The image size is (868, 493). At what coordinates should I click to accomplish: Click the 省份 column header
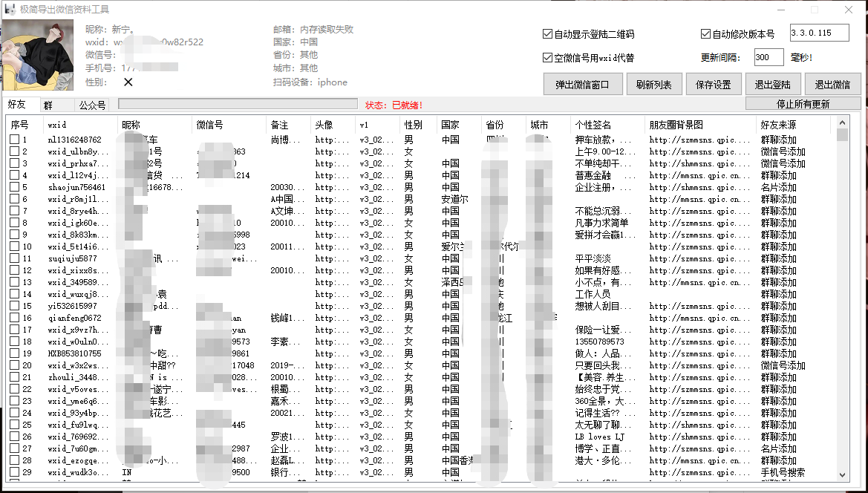[503, 125]
